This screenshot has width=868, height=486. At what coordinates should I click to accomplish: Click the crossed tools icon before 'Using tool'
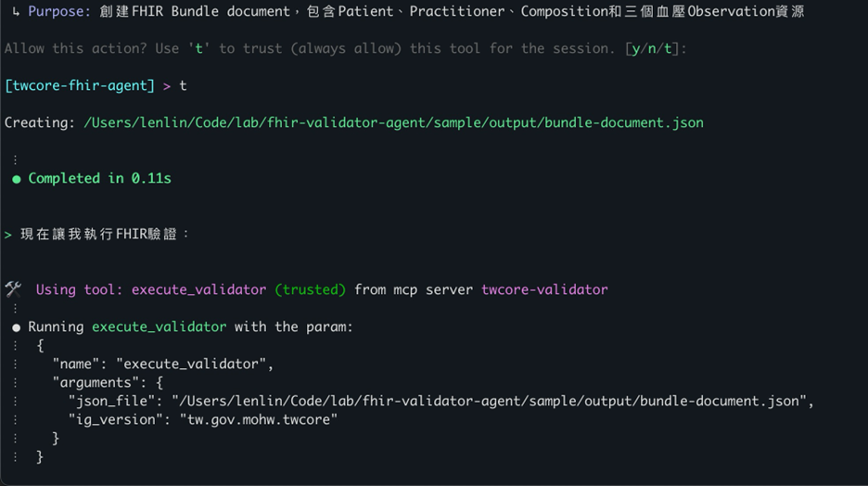pos(13,289)
